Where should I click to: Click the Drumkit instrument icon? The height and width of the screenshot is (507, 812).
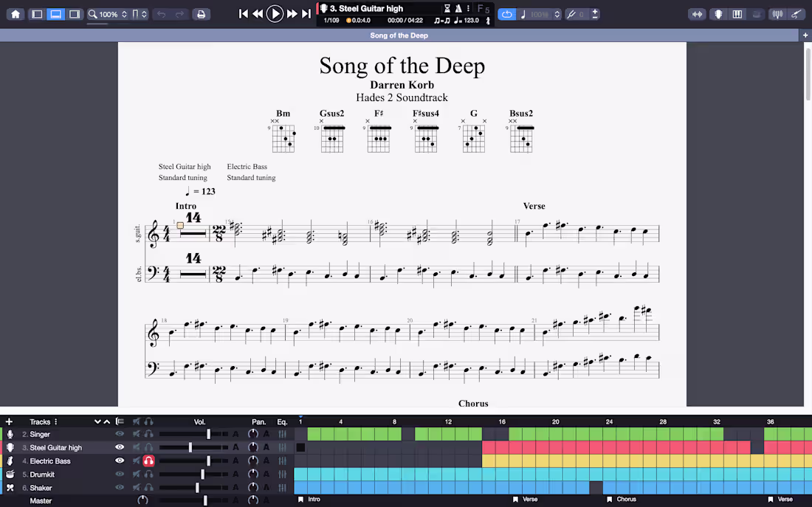coord(10,475)
